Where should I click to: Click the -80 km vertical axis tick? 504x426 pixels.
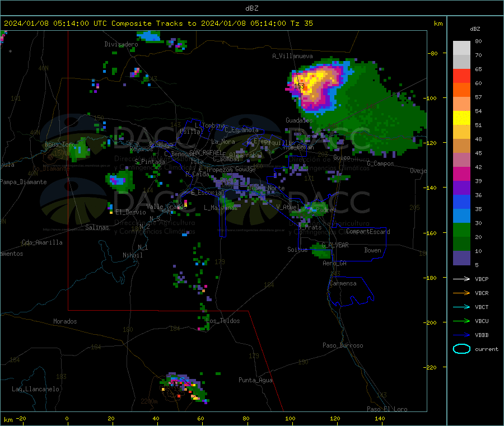[x=433, y=53]
